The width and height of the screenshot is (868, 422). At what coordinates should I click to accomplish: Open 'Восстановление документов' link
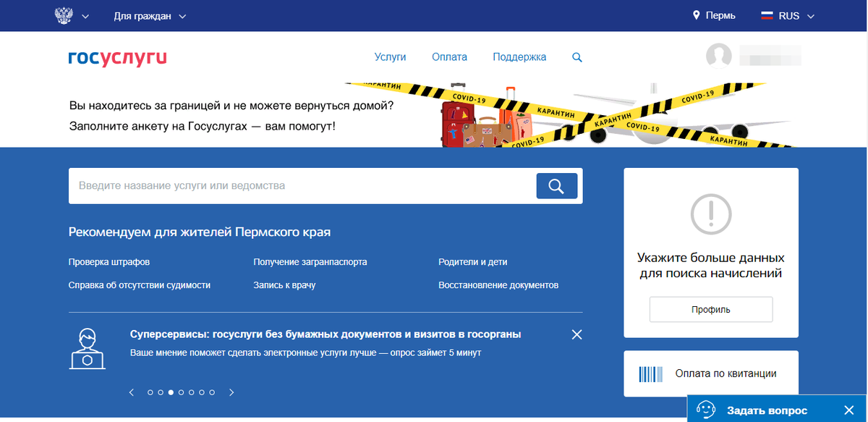[498, 285]
